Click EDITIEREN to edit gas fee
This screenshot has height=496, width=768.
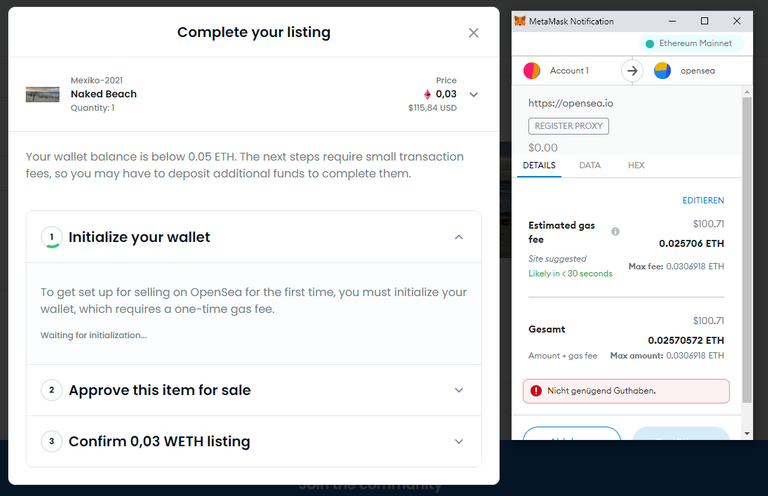point(703,200)
